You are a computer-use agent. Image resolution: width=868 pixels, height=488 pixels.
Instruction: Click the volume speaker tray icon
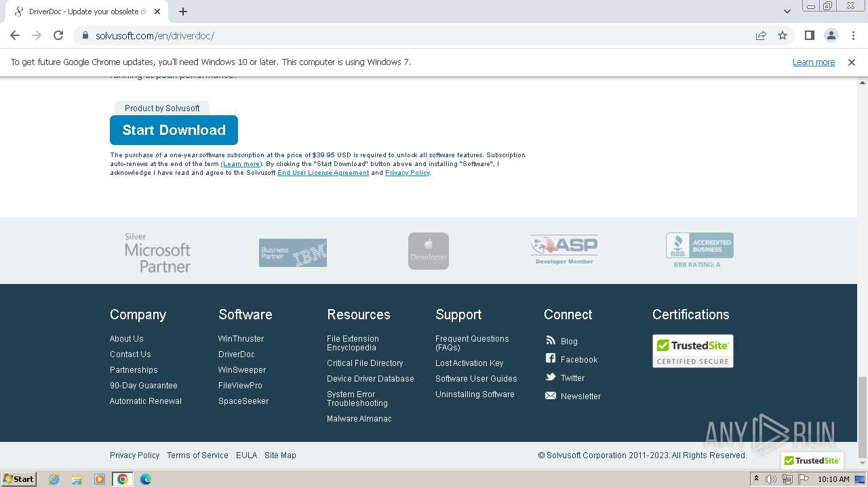click(x=771, y=479)
